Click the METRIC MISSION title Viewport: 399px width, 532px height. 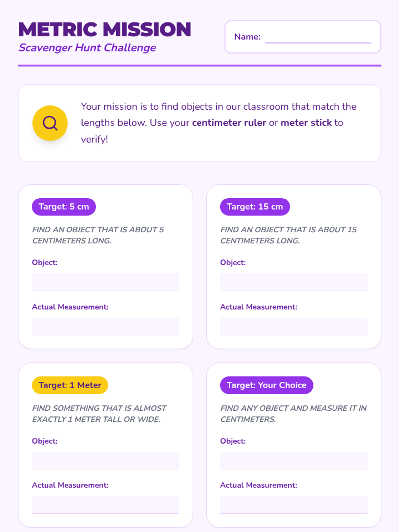[105, 29]
